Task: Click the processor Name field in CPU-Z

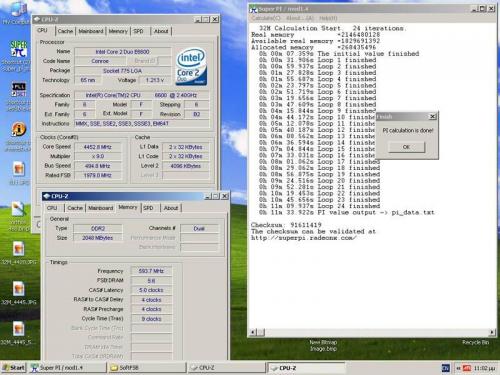Action: (x=123, y=52)
